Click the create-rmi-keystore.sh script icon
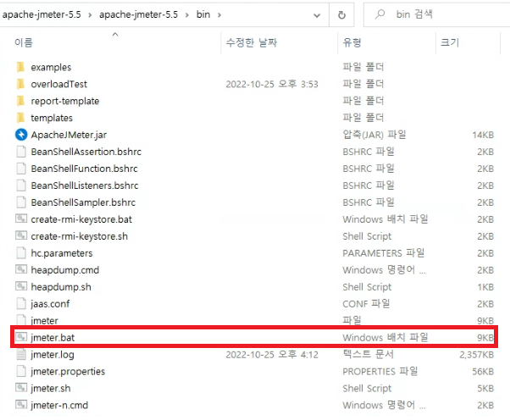510x420 pixels. [x=21, y=235]
